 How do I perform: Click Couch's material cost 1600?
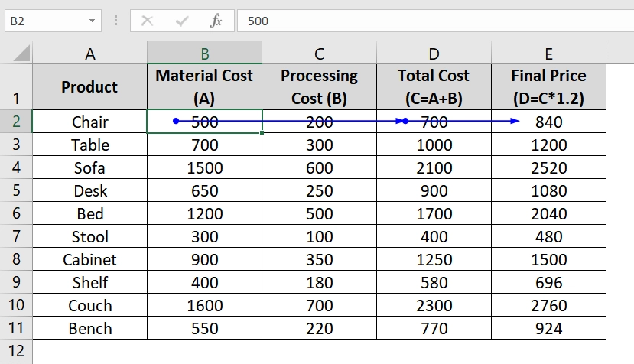tap(205, 305)
